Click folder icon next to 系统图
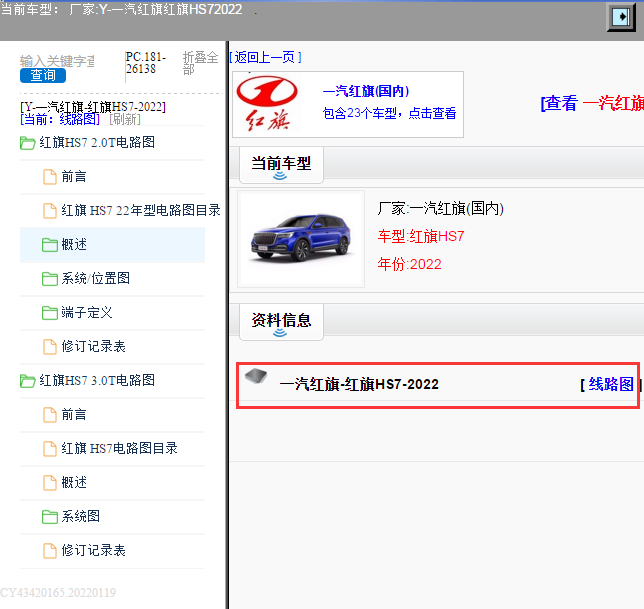The width and height of the screenshot is (644, 609). pos(50,517)
